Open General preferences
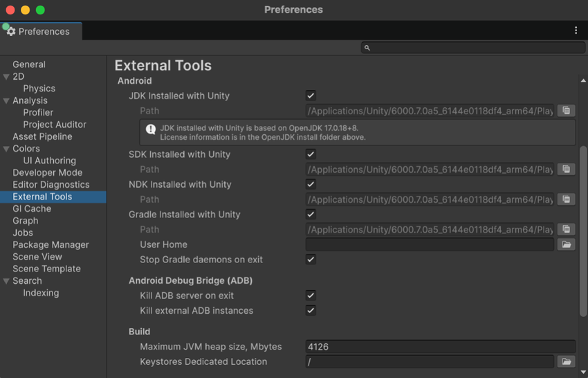 click(x=29, y=64)
